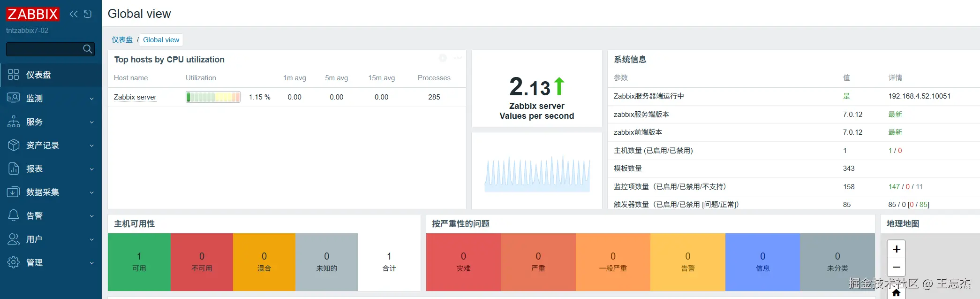Image resolution: width=980 pixels, height=299 pixels.
Task: Click the 主机数量 (已启用/已禁用) row label
Action: tap(653, 151)
